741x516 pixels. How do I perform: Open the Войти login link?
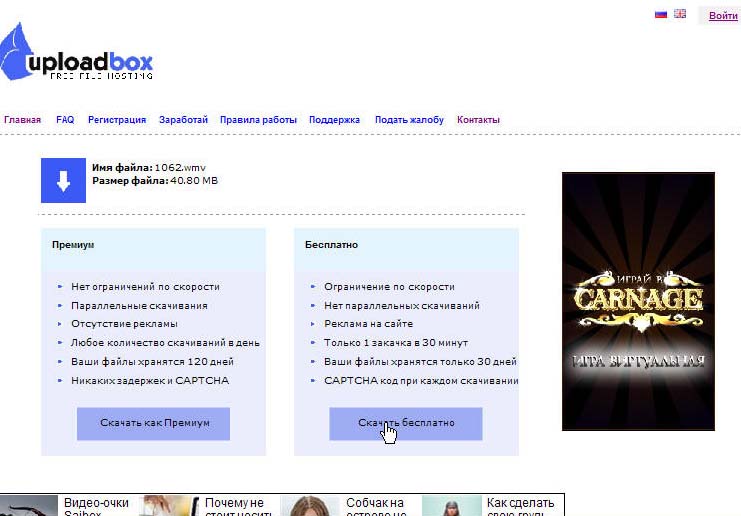click(x=723, y=16)
